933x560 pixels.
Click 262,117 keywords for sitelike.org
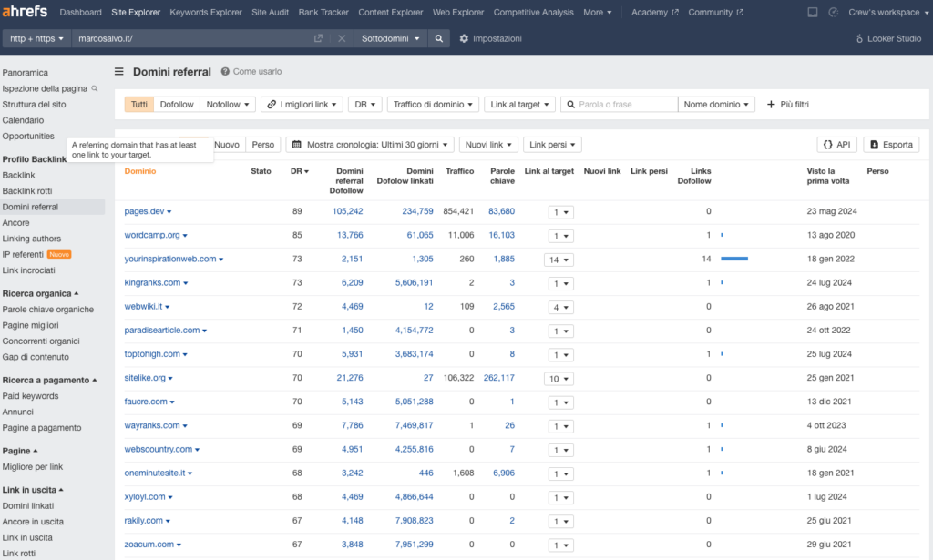(498, 378)
